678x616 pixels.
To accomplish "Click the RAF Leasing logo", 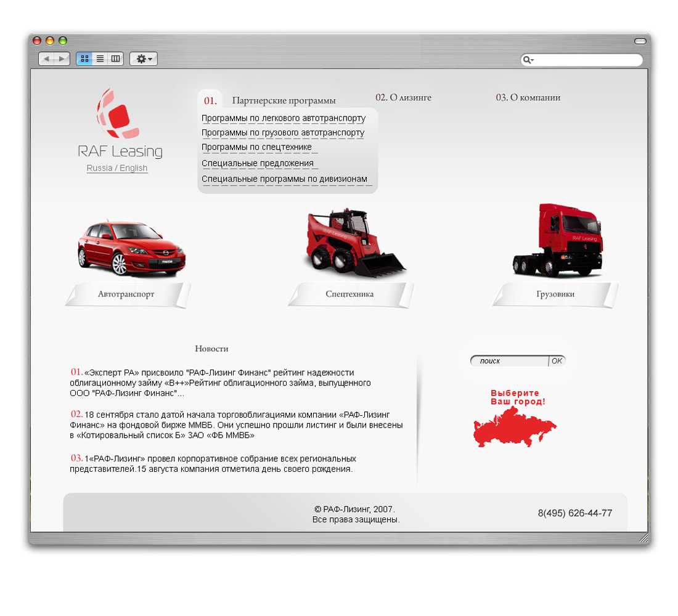I will (x=120, y=124).
